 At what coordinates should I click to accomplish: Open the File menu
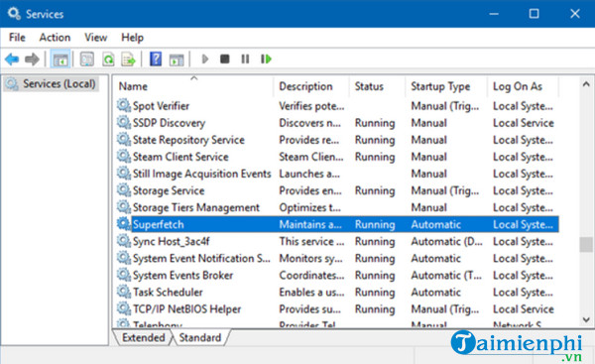[x=17, y=38]
